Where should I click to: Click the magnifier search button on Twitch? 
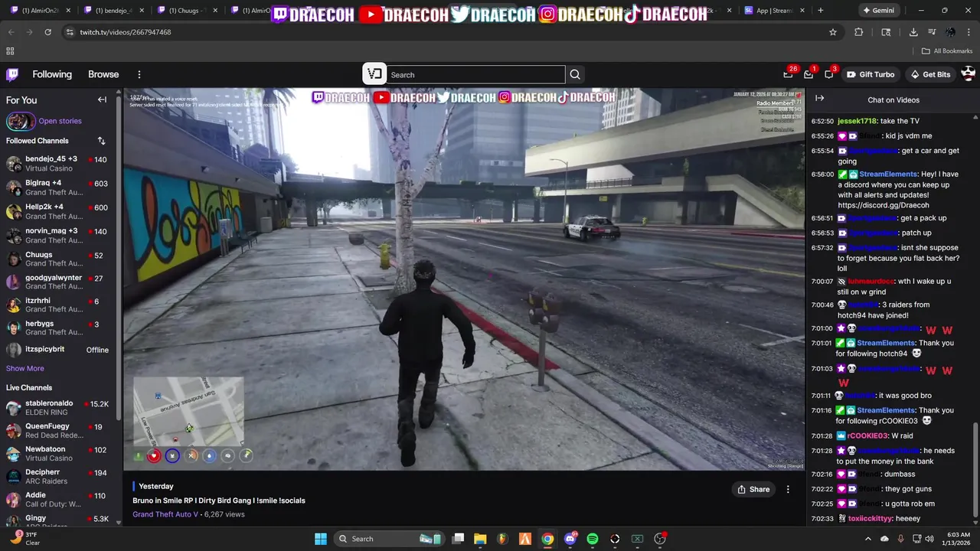(x=575, y=74)
